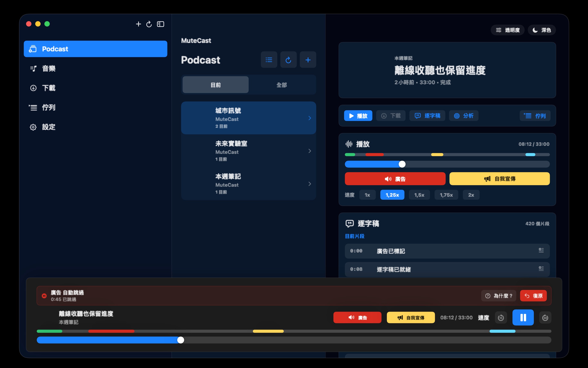Image resolution: width=588 pixels, height=368 pixels.
Task: Open 分析 analysis button
Action: [464, 116]
